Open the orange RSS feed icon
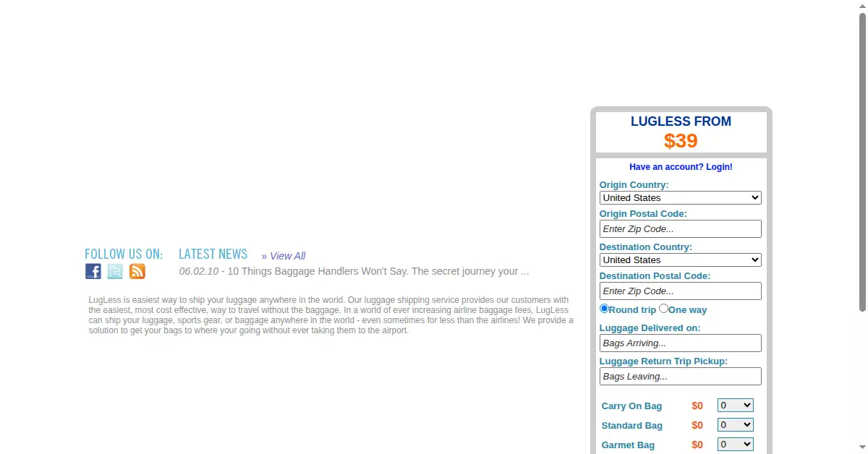 point(137,271)
